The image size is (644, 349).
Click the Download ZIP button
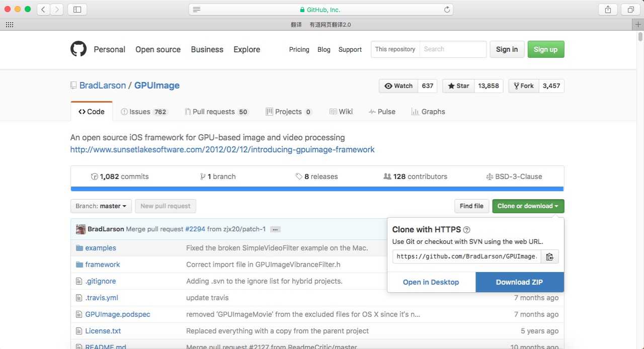tap(520, 282)
